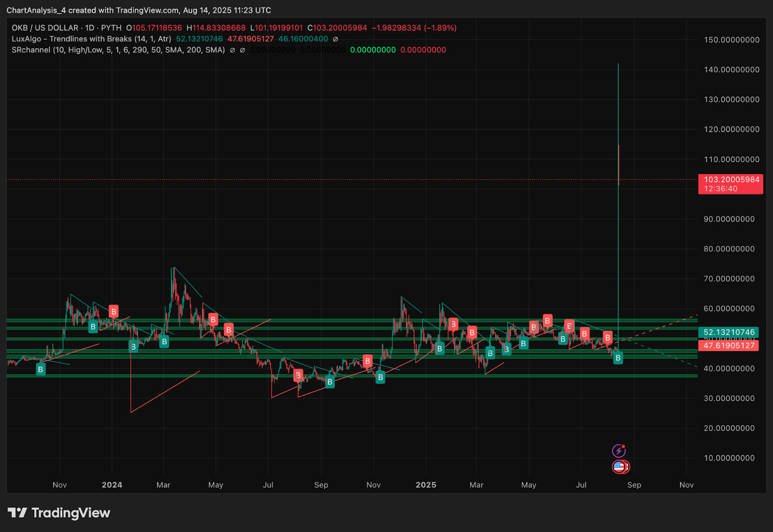773x532 pixels.
Task: Click the purple lightning bolt event icon
Action: pyautogui.click(x=618, y=451)
